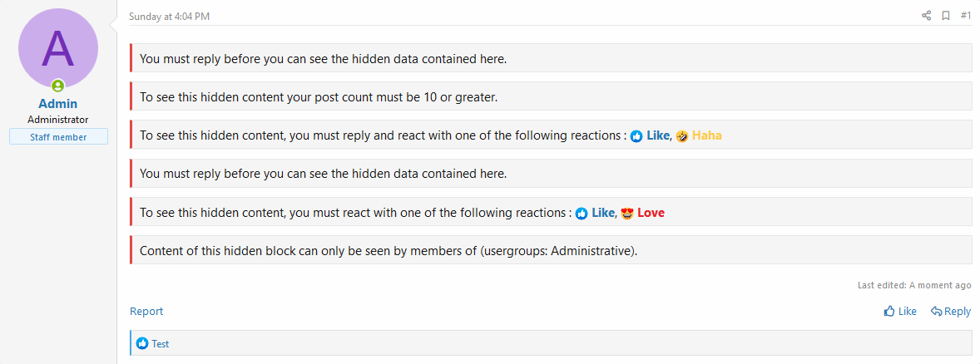Click the Administrative usergroups hidden block

pyautogui.click(x=551, y=251)
